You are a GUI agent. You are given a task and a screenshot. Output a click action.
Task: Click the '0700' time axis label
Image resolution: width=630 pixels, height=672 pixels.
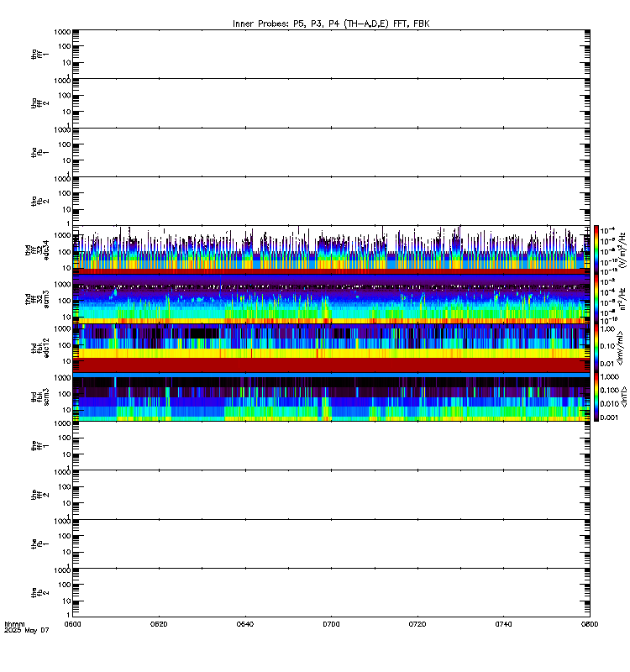click(331, 624)
